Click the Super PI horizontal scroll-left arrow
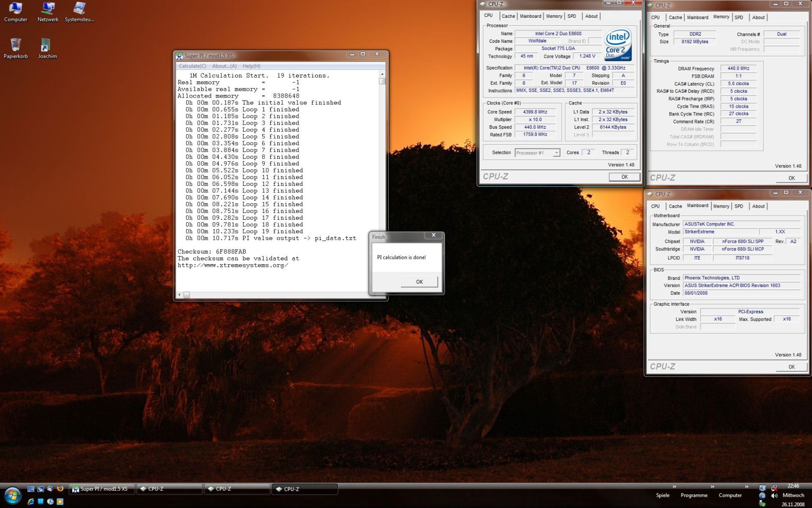This screenshot has width=812, height=508. [179, 295]
